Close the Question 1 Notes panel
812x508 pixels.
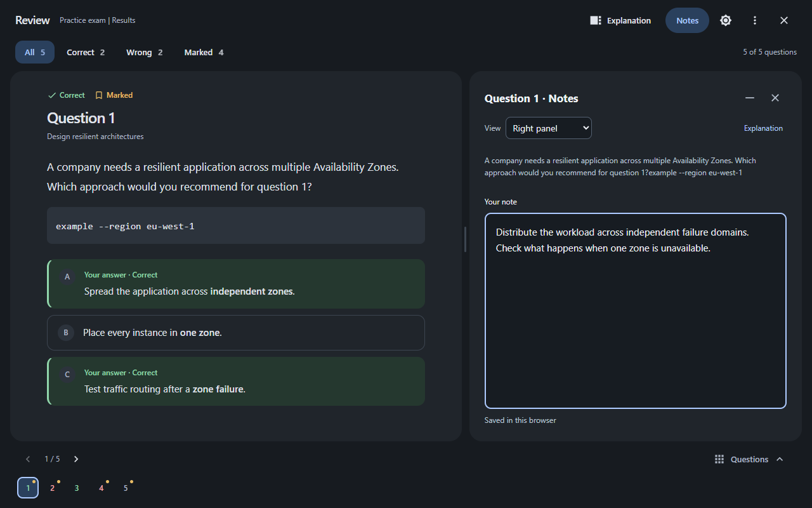tap(775, 98)
